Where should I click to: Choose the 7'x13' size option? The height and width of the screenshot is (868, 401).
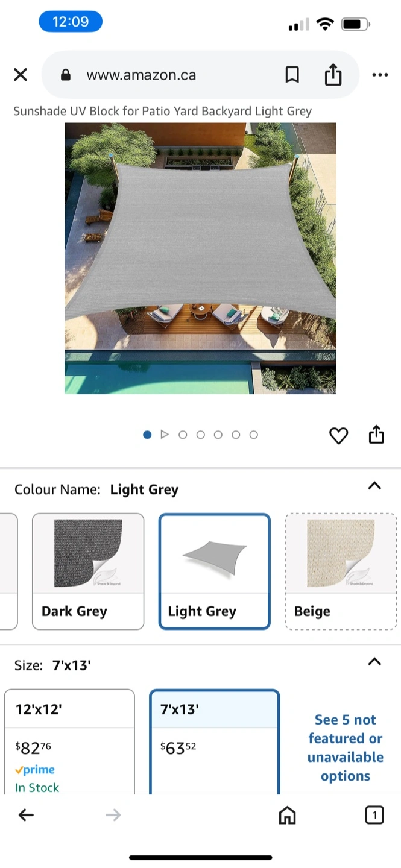(x=214, y=741)
